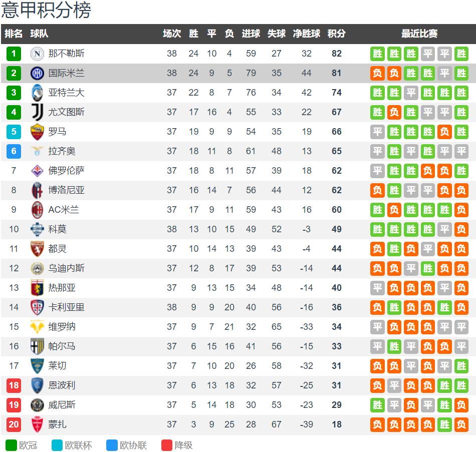The height and width of the screenshot is (452, 476).
Task: Open the 博洛尼亚 team name
Action: coord(66,190)
